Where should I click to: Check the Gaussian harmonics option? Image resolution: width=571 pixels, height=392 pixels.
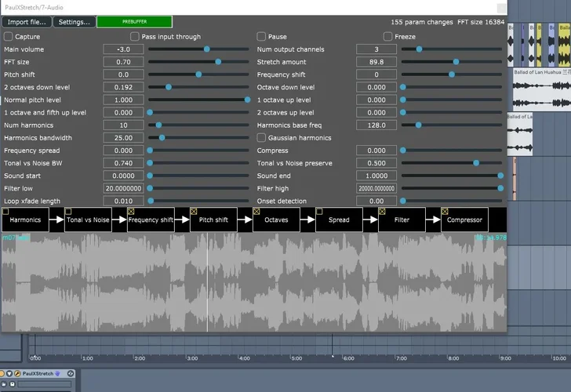(x=261, y=138)
